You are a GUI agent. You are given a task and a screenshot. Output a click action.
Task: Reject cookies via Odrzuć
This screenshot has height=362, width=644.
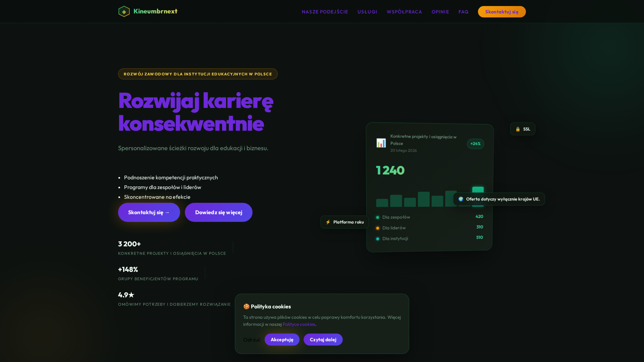252,340
